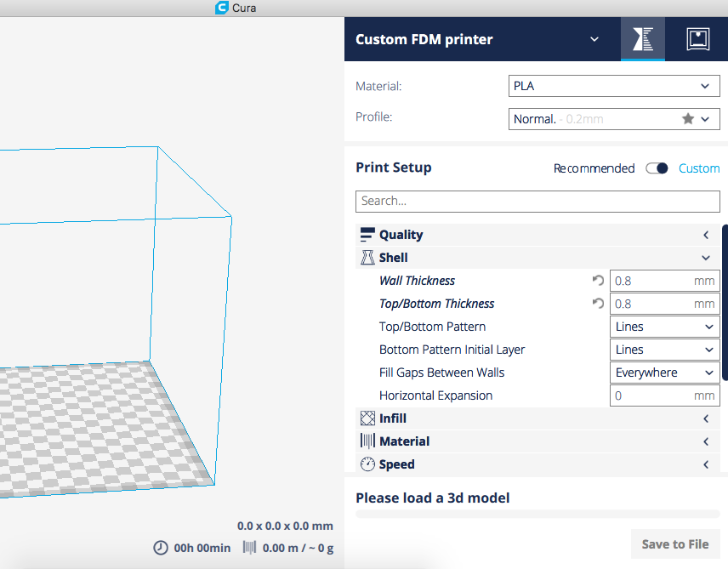The height and width of the screenshot is (569, 728).
Task: Select the Recommended print setup mode
Action: click(594, 168)
